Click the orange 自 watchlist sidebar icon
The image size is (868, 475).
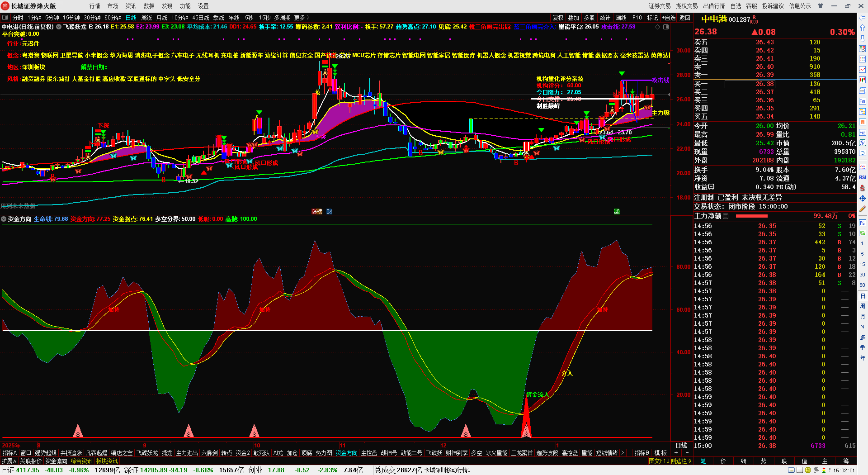(x=863, y=122)
